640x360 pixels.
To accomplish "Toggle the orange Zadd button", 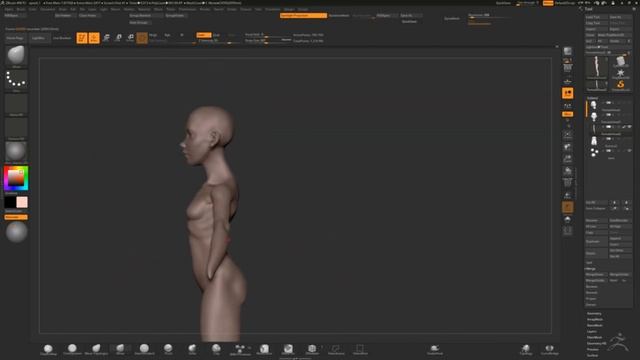I will click(203, 35).
